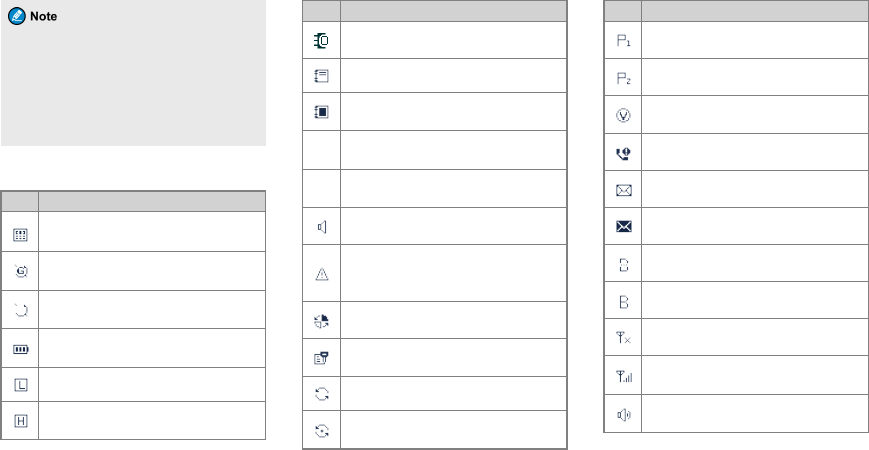Click the P2 priority icon
Image resolution: width=869 pixels, height=450 pixels.
click(623, 79)
